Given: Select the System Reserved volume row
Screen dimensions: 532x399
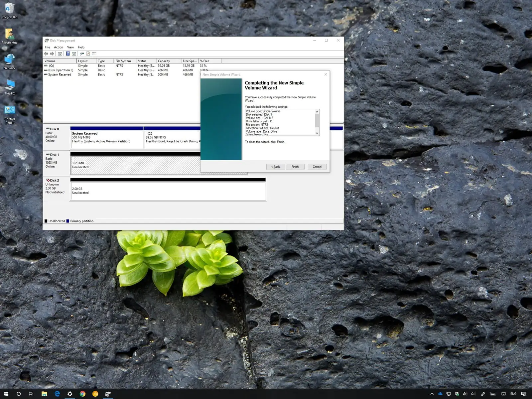Looking at the screenshot, I should [60, 74].
